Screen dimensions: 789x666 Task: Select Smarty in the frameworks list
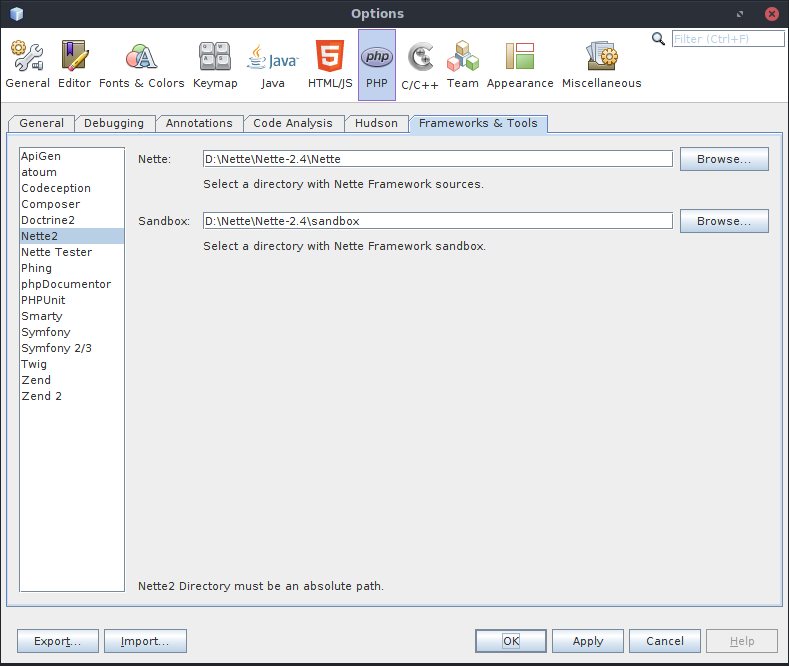coord(72,316)
